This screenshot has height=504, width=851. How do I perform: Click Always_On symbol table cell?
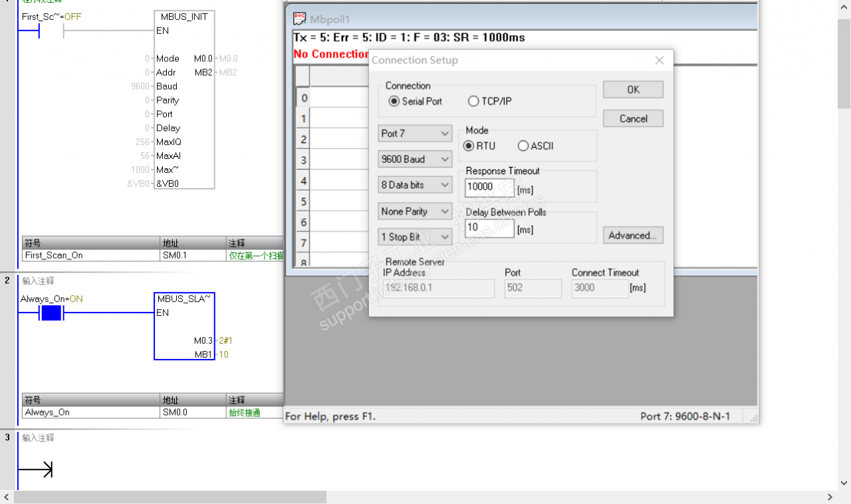(x=91, y=412)
